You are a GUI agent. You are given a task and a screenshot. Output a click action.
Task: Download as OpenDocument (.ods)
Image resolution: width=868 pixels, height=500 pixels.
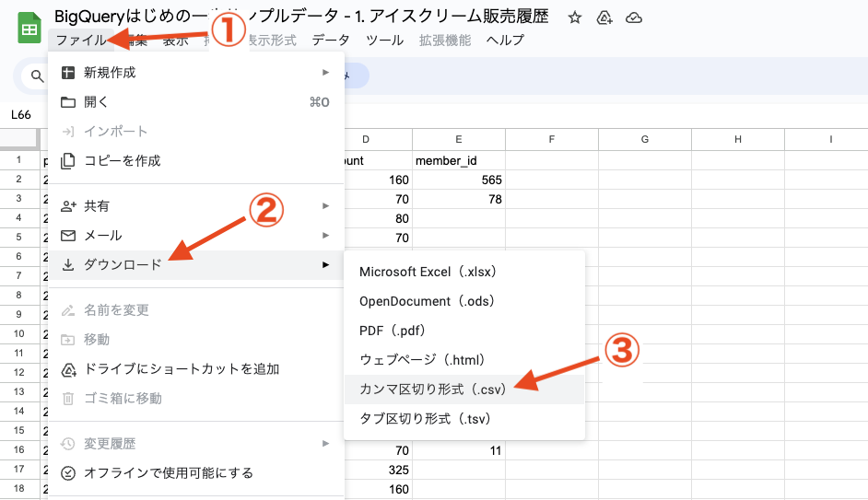click(463, 301)
